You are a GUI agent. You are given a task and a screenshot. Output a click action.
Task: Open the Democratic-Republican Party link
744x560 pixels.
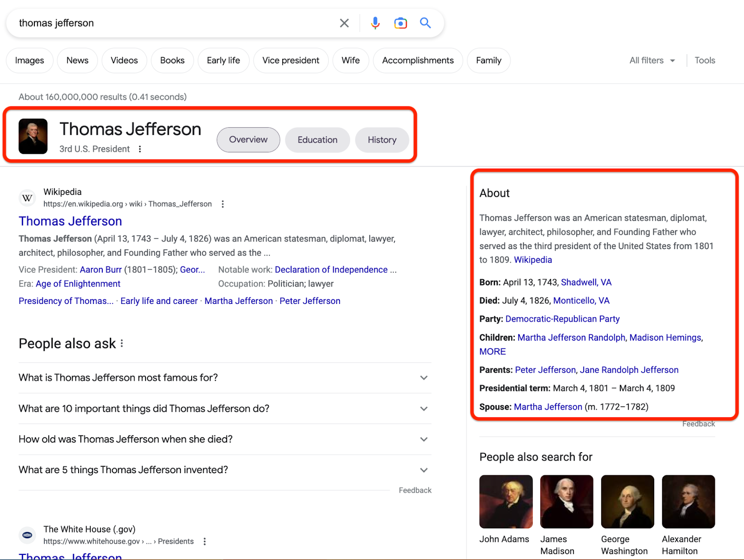tap(563, 319)
